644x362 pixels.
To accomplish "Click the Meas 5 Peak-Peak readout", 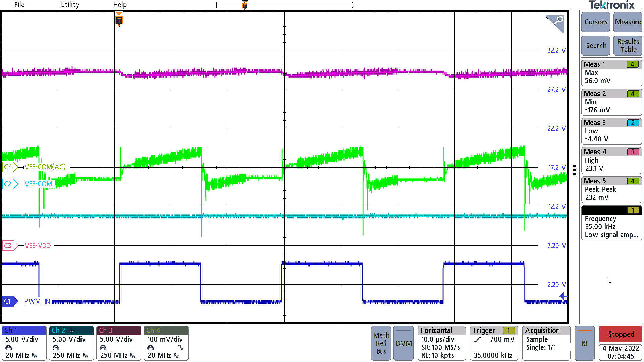I will tap(611, 189).
